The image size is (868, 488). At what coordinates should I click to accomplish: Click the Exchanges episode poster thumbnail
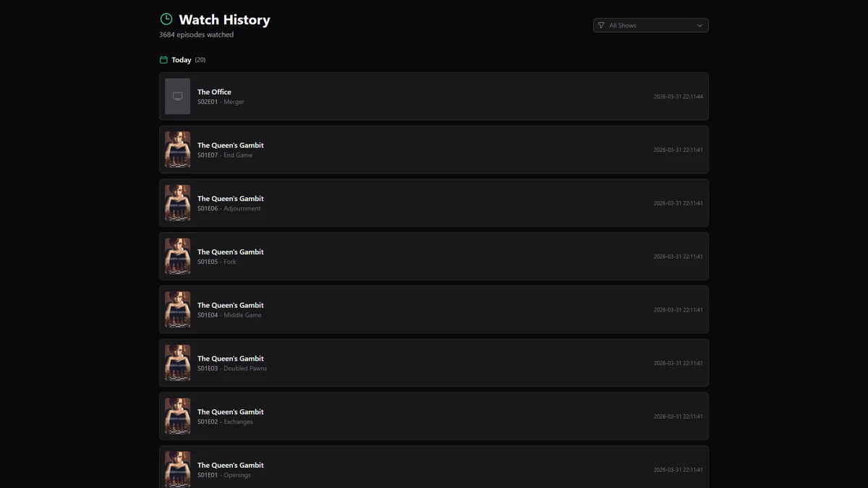177,416
